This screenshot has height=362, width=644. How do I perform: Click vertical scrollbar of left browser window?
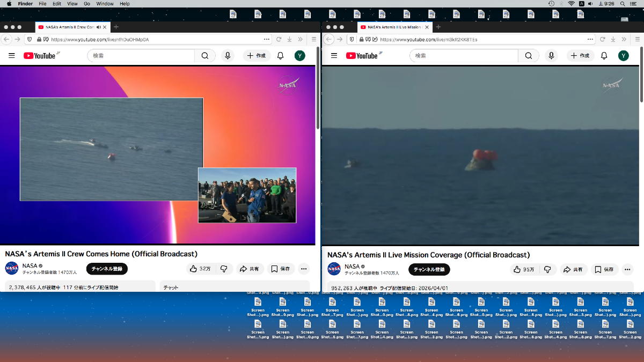click(318, 89)
